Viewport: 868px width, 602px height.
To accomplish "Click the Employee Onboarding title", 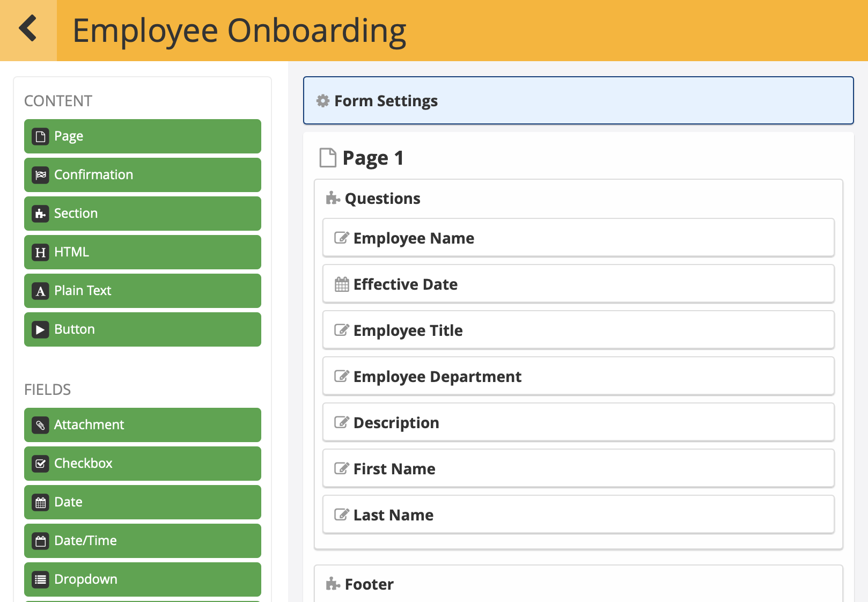I will 239,31.
